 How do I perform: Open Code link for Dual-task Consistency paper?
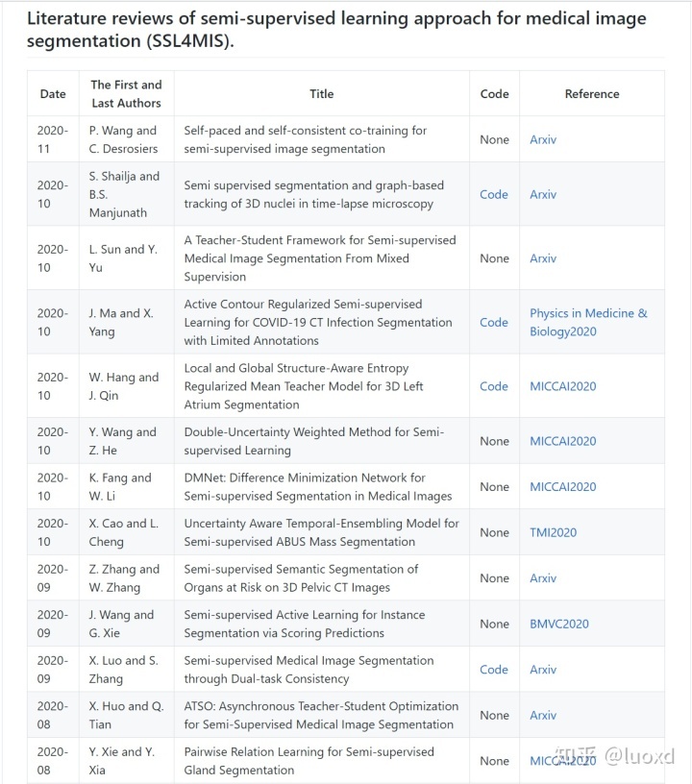point(494,670)
